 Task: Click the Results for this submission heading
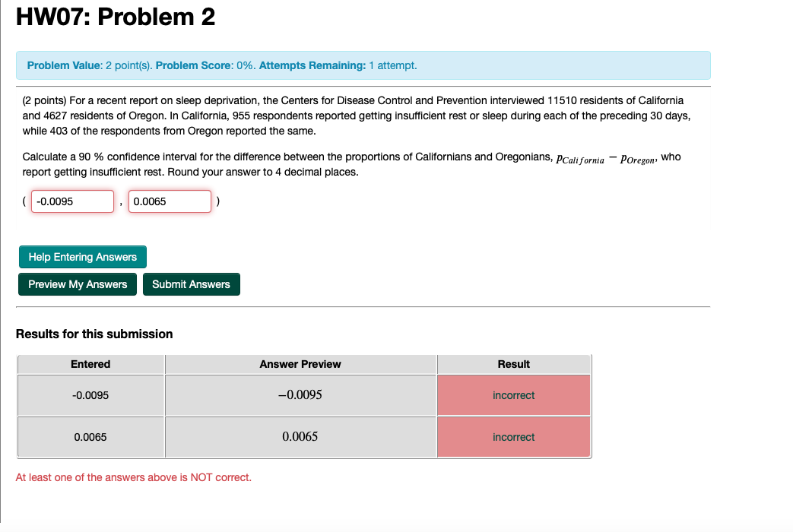tap(94, 334)
